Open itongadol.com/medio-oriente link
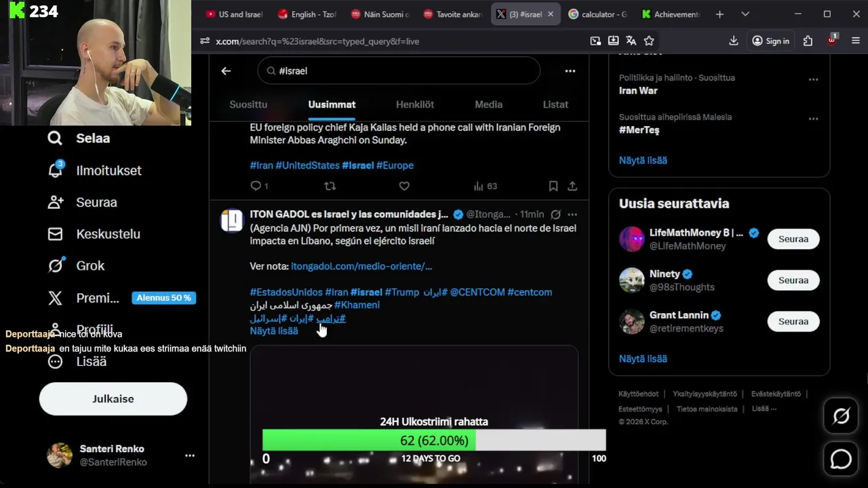 (361, 266)
